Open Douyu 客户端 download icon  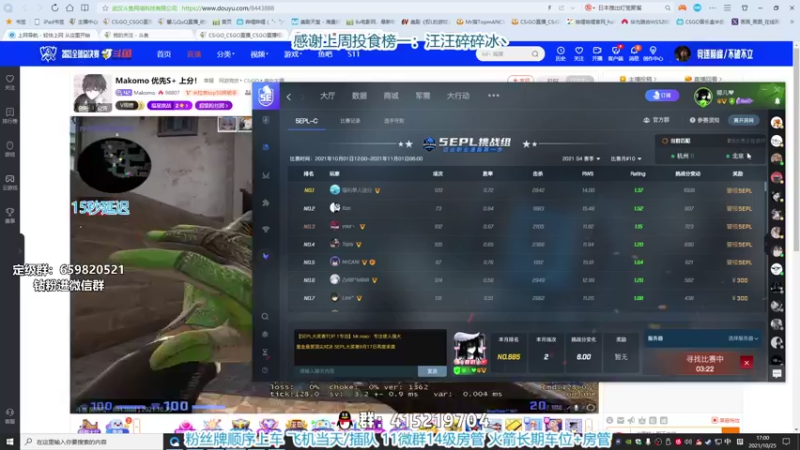click(616, 54)
